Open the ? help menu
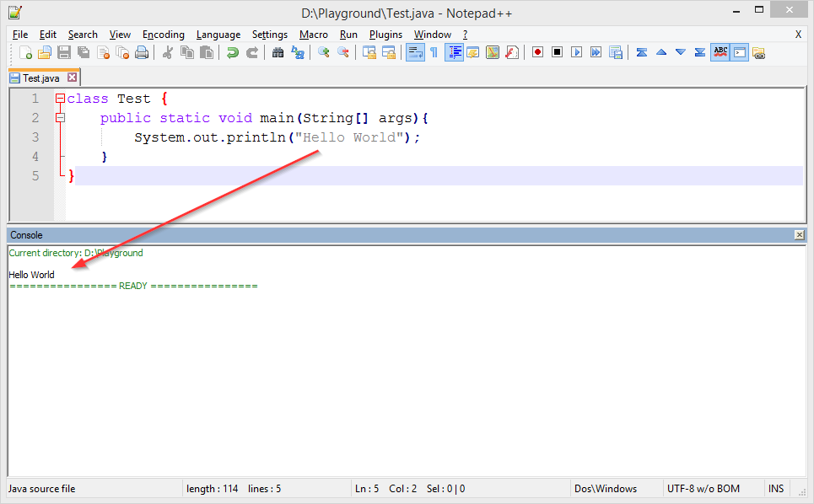The image size is (814, 504). 465,35
